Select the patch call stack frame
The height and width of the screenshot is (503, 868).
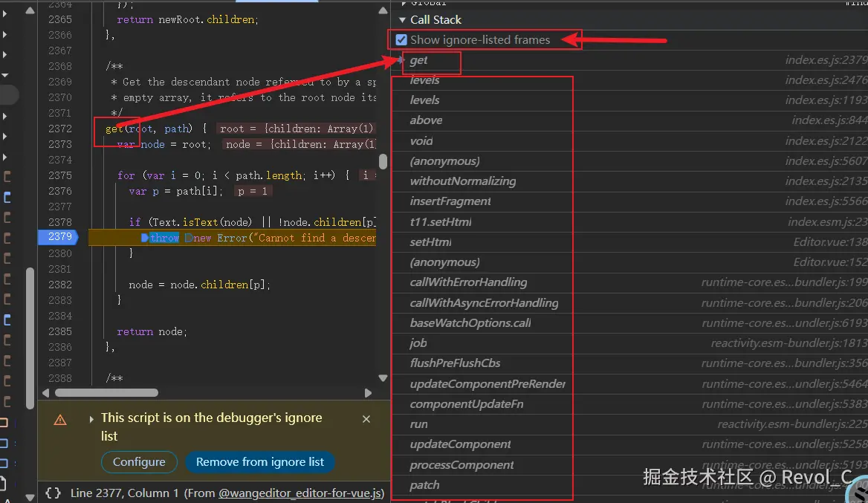[x=629, y=484]
